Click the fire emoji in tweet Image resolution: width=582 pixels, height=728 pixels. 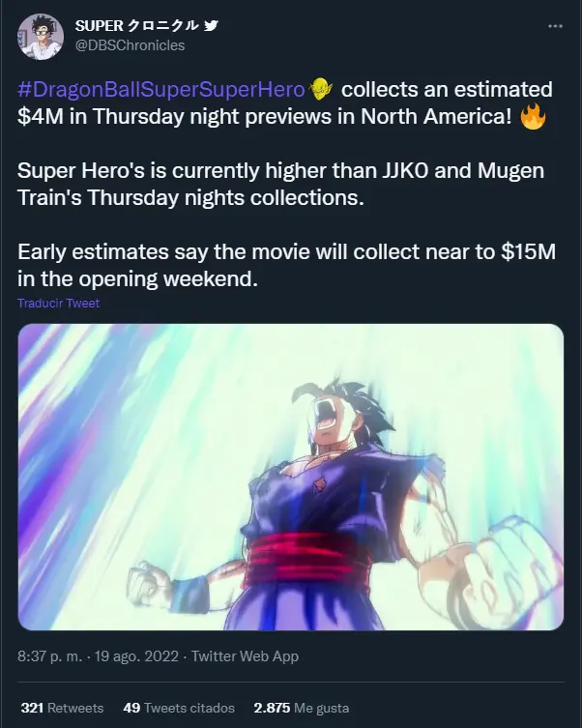(533, 117)
